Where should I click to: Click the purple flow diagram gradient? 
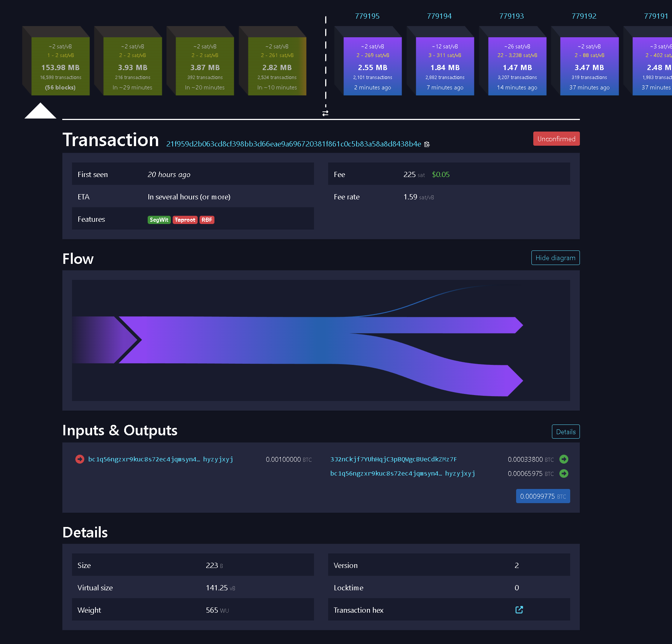pyautogui.click(x=261, y=339)
